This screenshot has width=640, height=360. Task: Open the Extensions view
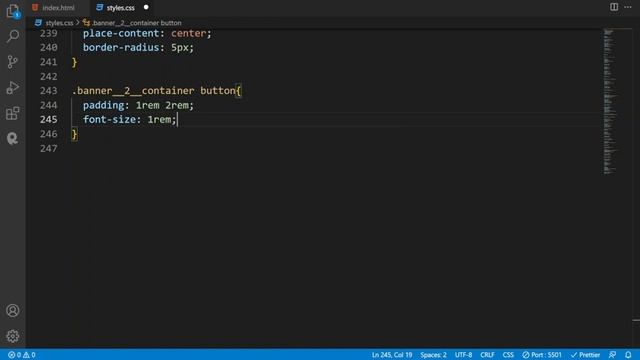coord(13,113)
